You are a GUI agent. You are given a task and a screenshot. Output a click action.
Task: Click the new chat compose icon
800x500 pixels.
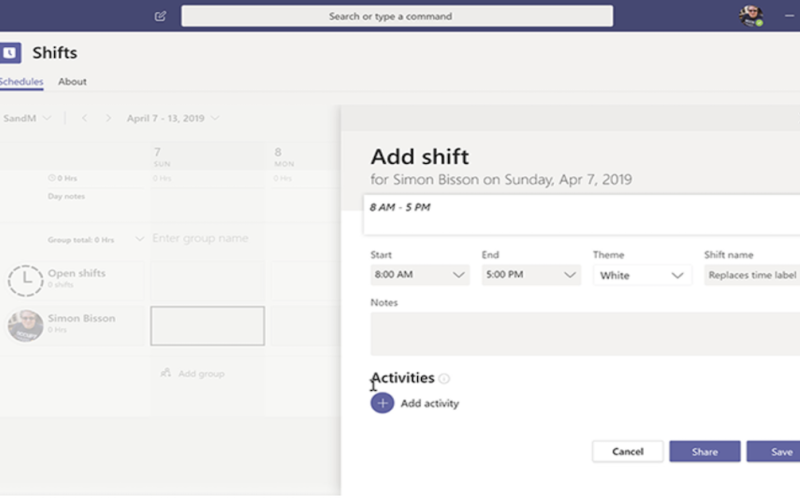click(160, 16)
